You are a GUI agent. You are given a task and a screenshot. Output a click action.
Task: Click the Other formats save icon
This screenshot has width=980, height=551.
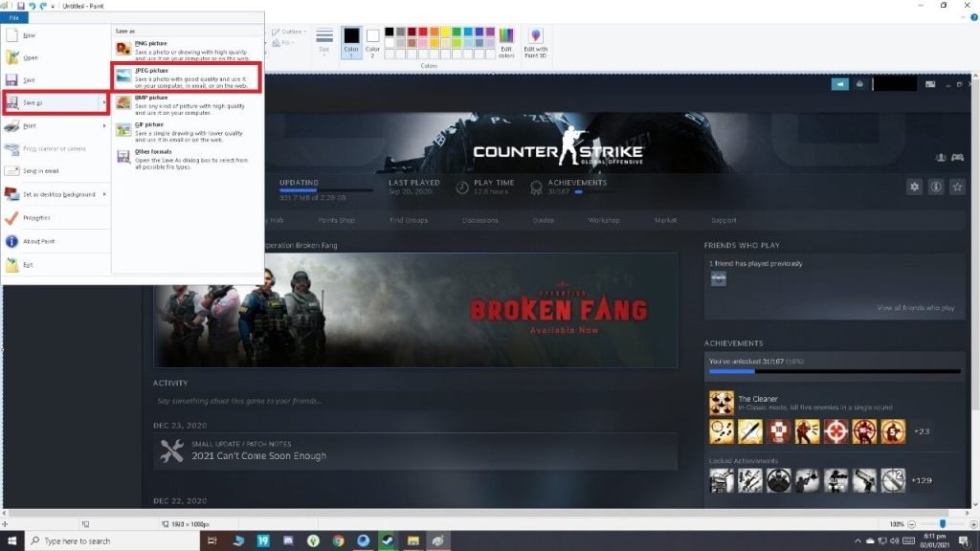[123, 156]
